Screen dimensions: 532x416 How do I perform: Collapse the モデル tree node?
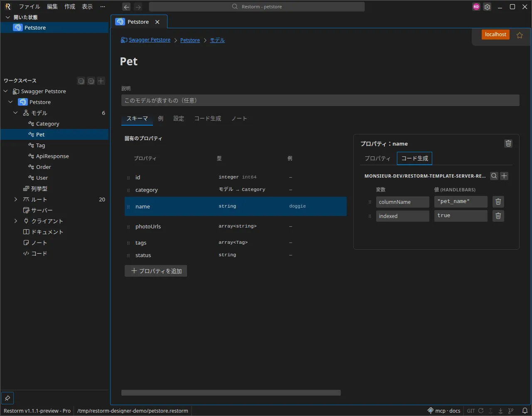tap(16, 113)
